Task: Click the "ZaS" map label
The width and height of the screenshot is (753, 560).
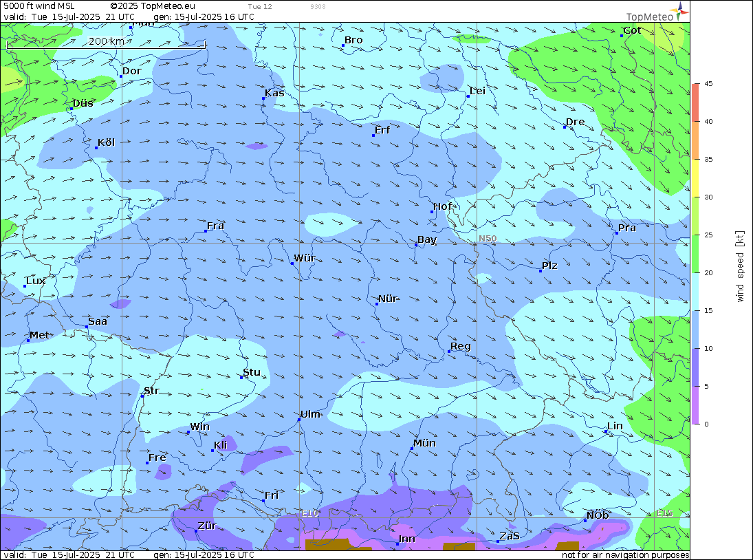Action: point(510,536)
